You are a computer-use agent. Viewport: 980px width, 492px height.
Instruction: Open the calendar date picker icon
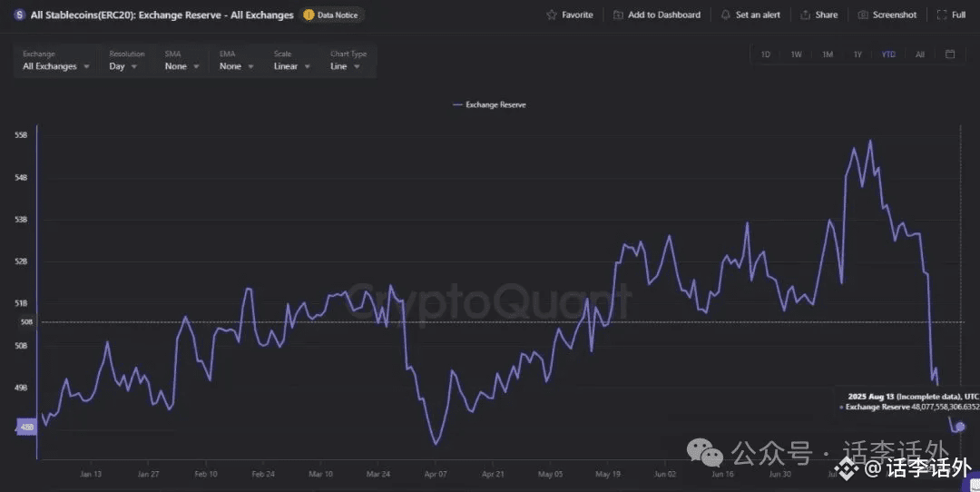pos(950,54)
